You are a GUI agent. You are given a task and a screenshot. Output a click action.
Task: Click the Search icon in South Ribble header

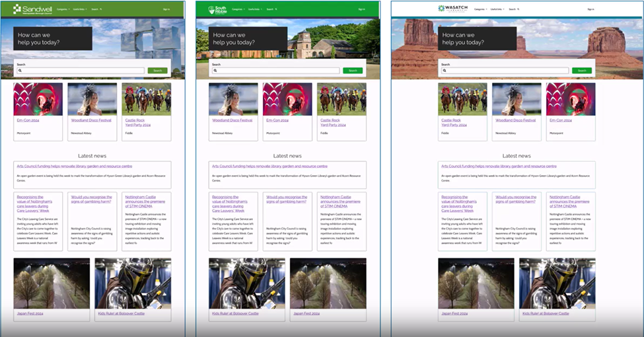[276, 9]
